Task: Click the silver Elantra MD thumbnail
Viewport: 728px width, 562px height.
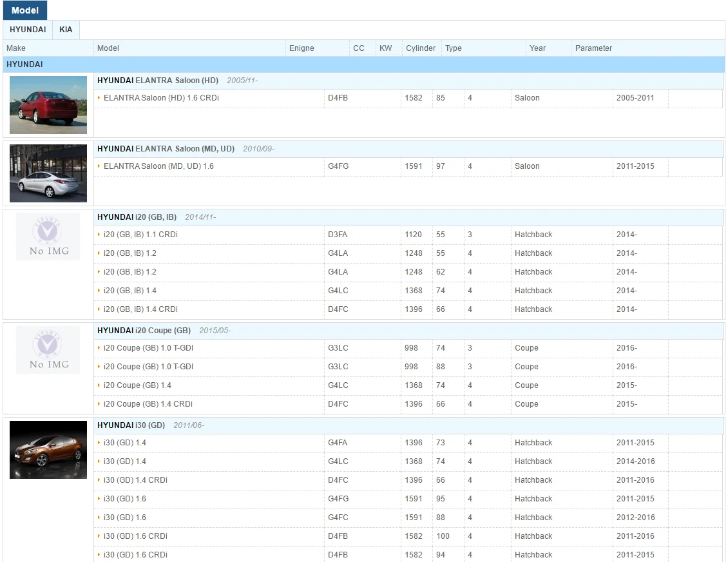Action: (48, 173)
